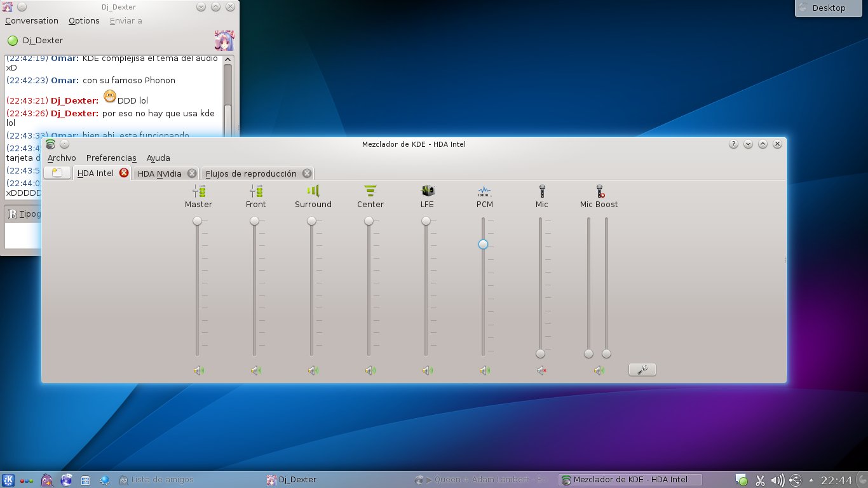Click the Mic microphone icon
868x488 pixels.
[x=542, y=191]
